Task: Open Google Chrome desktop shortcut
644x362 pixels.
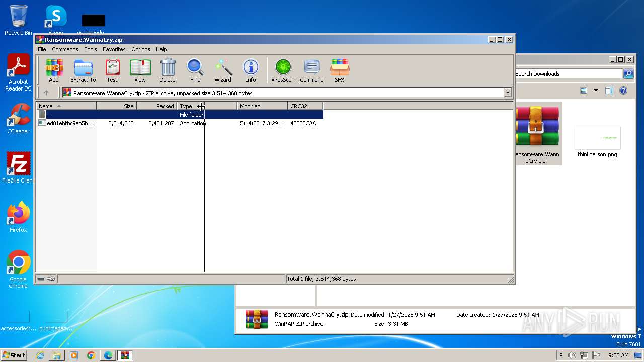Action: (x=18, y=269)
